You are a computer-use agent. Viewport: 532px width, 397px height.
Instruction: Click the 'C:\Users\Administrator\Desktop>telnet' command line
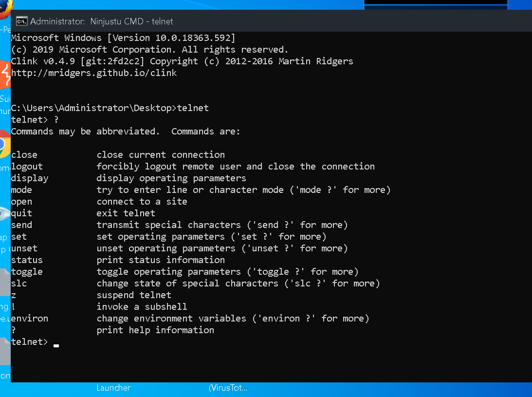[110, 108]
